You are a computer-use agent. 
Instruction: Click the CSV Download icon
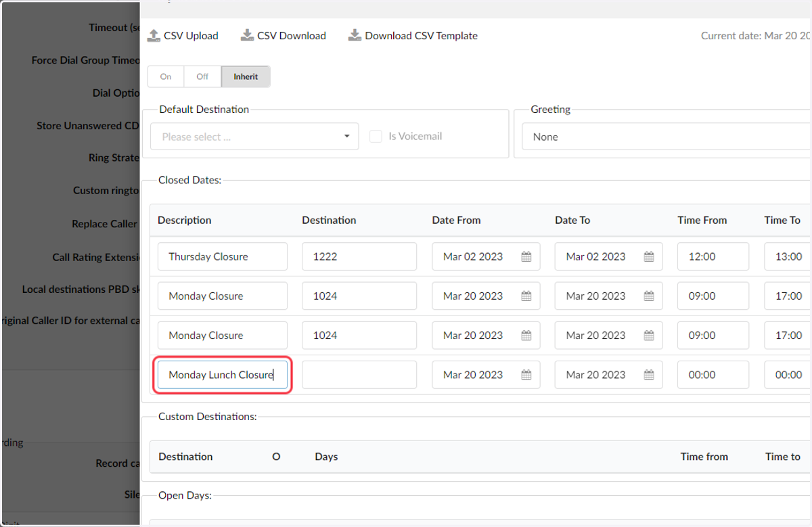click(247, 35)
